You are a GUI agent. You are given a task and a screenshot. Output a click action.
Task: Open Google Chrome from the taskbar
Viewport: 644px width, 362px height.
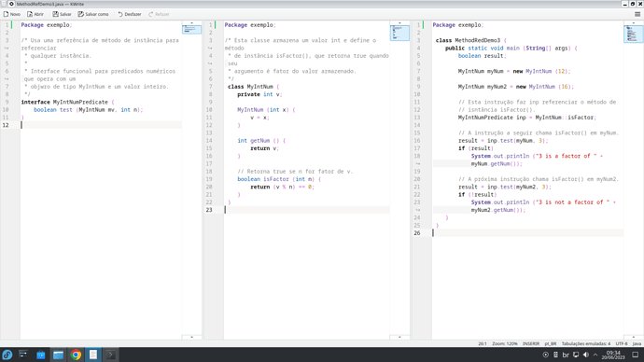(x=76, y=355)
